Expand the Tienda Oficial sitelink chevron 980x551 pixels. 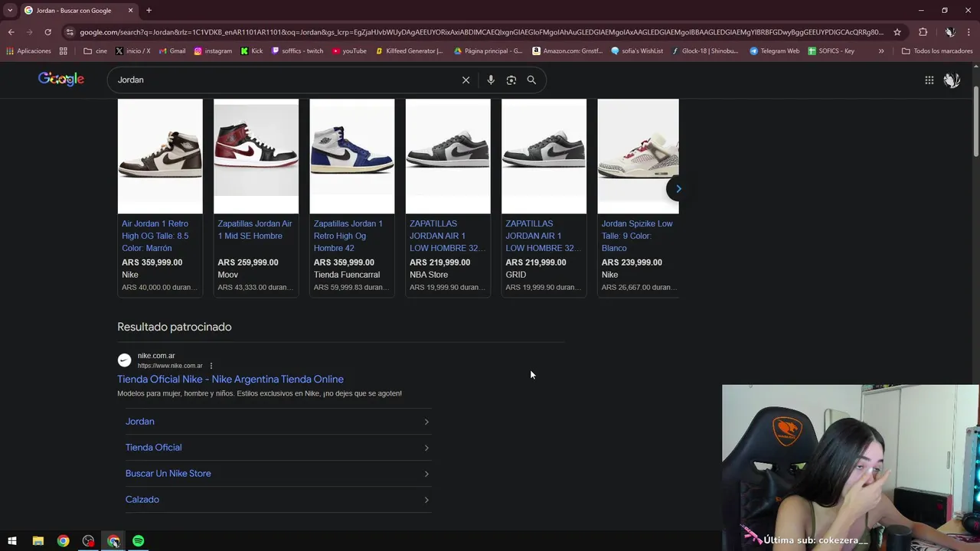426,448
